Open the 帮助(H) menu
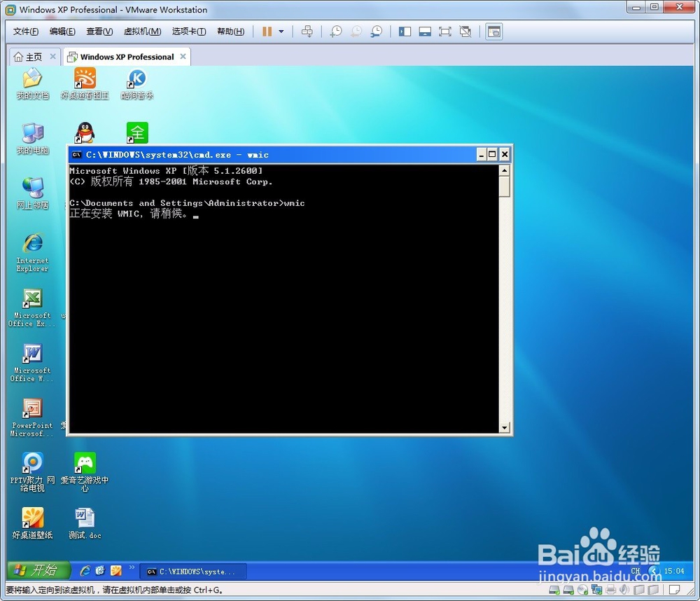This screenshot has height=601, width=700. (x=230, y=32)
